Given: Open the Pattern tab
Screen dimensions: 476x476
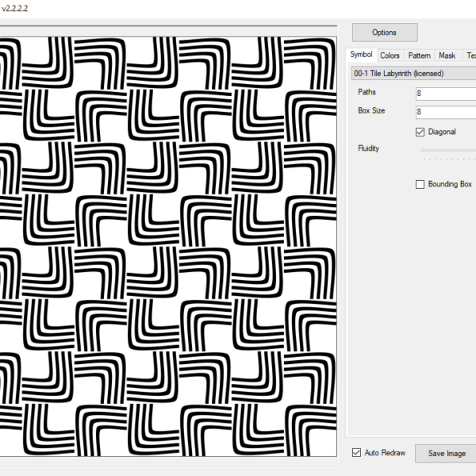Looking at the screenshot, I should (x=419, y=56).
